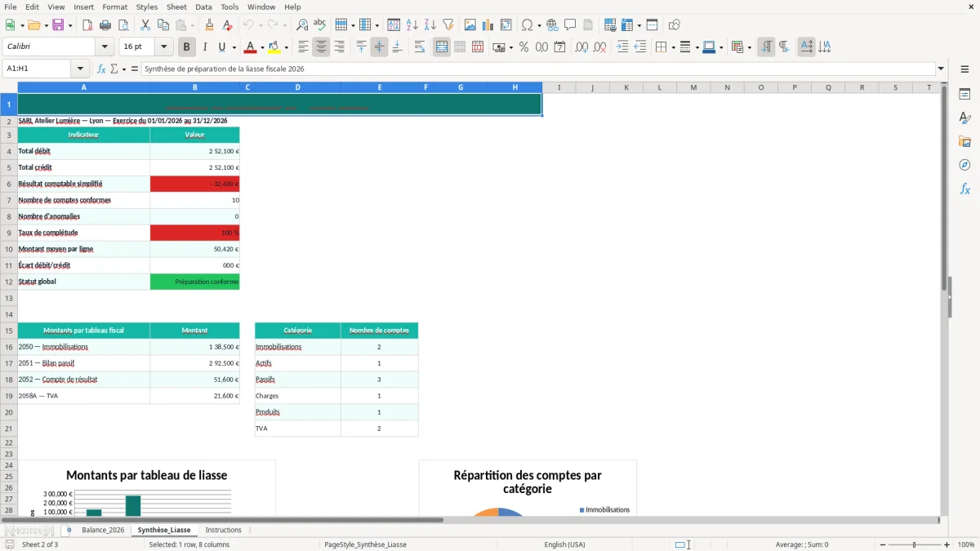Open the Borders dropdown arrow

[674, 47]
